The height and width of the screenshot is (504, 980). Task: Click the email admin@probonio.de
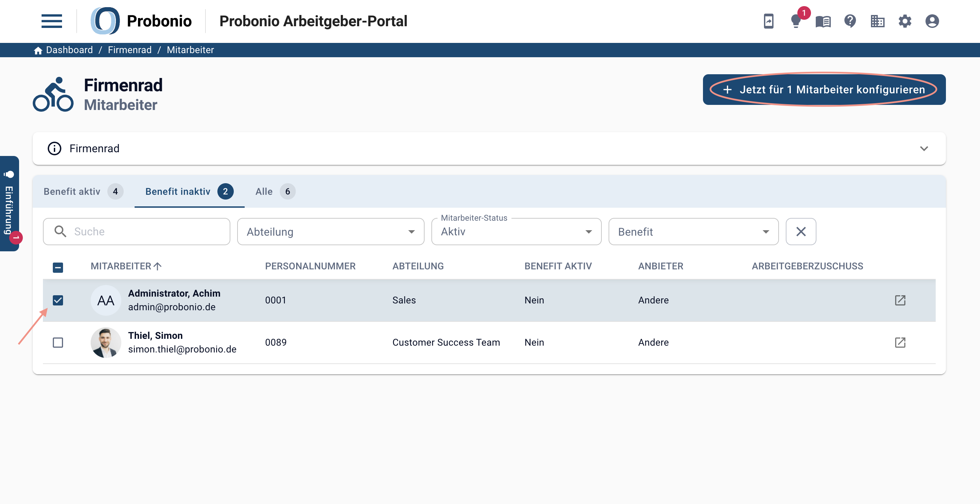click(x=172, y=307)
